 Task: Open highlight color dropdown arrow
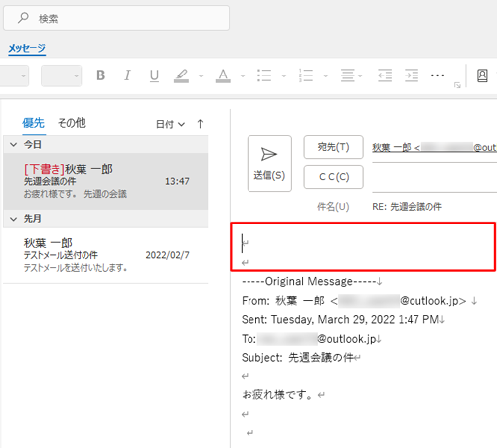tap(201, 76)
